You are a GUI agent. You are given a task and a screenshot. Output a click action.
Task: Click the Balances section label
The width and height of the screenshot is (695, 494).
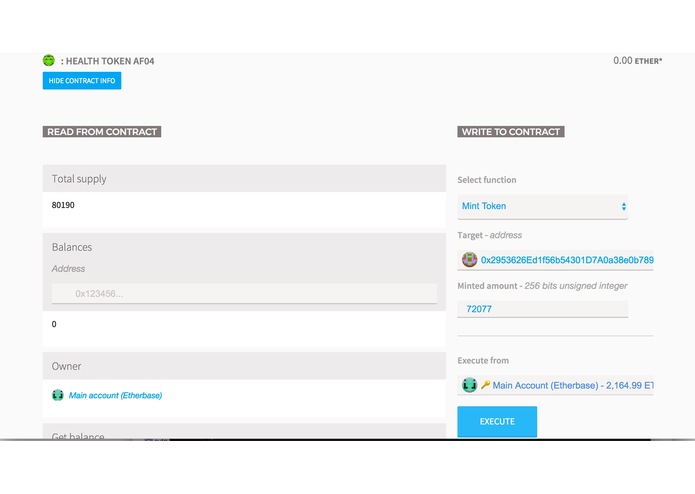point(72,247)
